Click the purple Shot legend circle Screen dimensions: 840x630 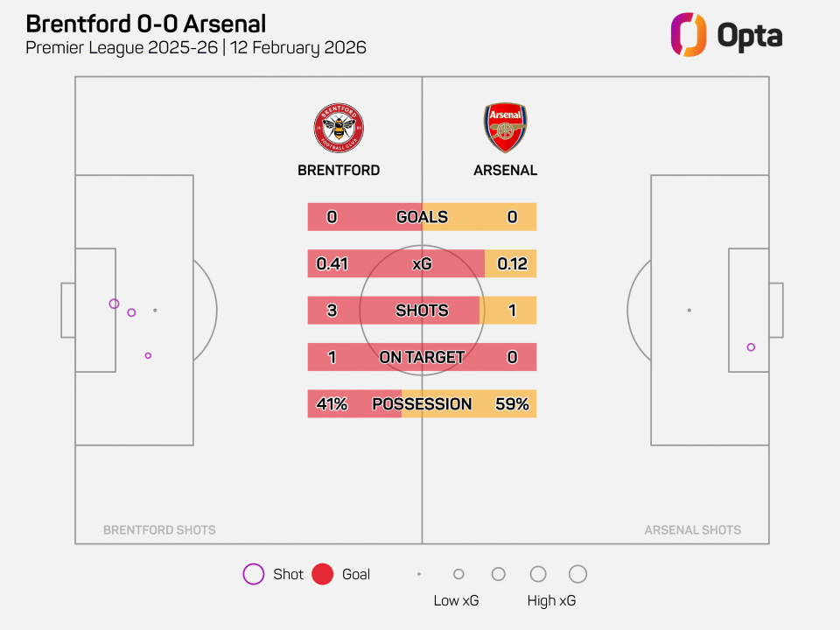pos(253,574)
